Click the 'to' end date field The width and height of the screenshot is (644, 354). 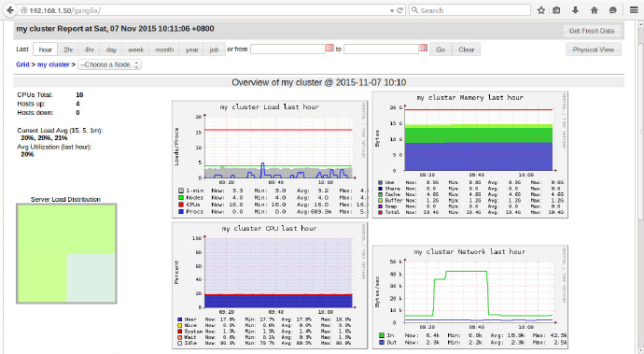pyautogui.click(x=381, y=50)
